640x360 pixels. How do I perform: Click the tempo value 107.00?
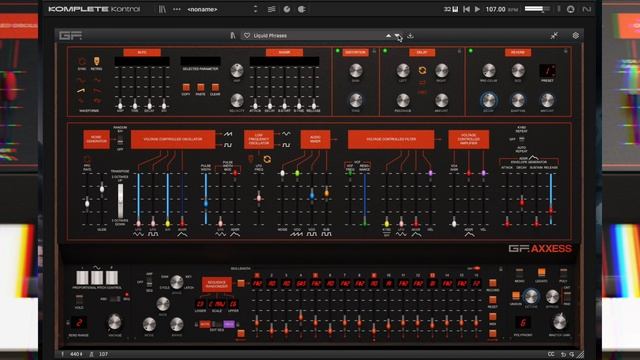[496, 9]
